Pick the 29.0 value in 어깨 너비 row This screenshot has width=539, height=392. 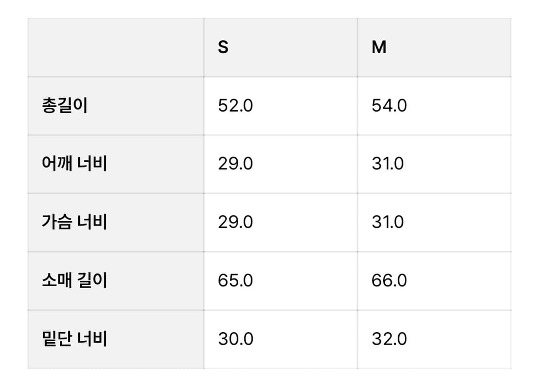pyautogui.click(x=235, y=164)
